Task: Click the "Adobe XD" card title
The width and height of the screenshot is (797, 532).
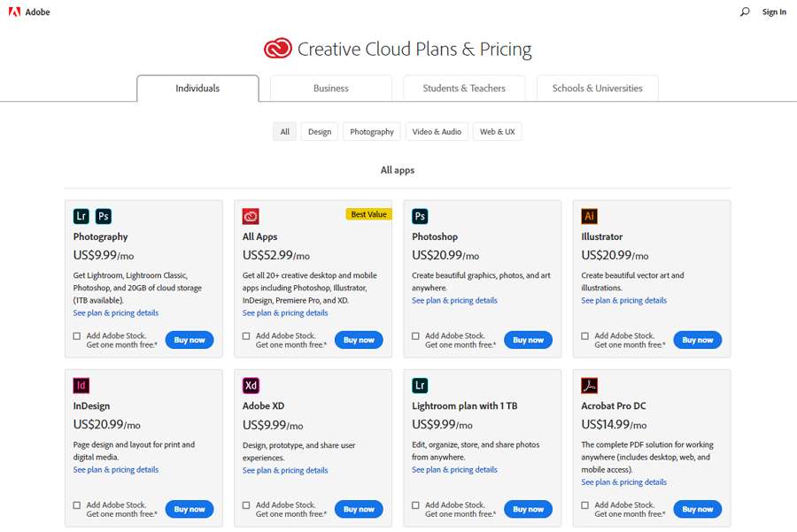Action: pyautogui.click(x=263, y=406)
